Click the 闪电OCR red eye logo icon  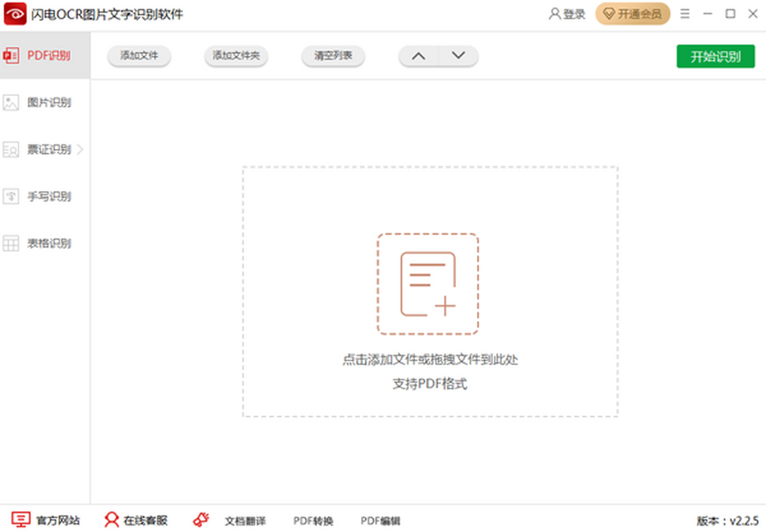[x=15, y=13]
